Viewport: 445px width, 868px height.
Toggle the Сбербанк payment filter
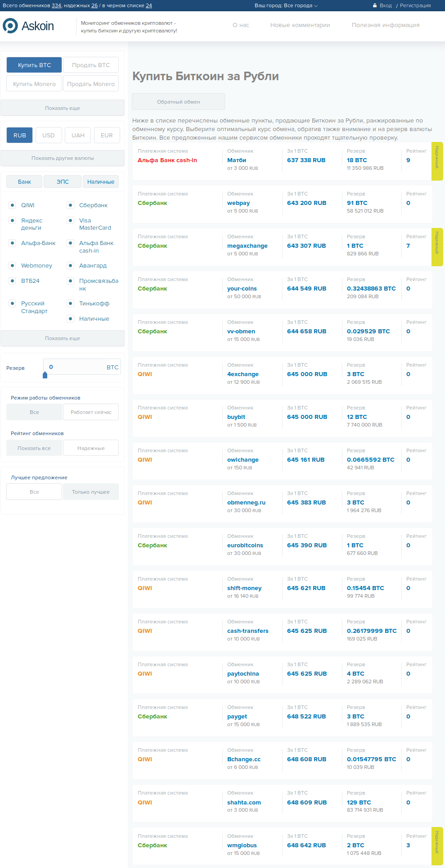pos(70,205)
